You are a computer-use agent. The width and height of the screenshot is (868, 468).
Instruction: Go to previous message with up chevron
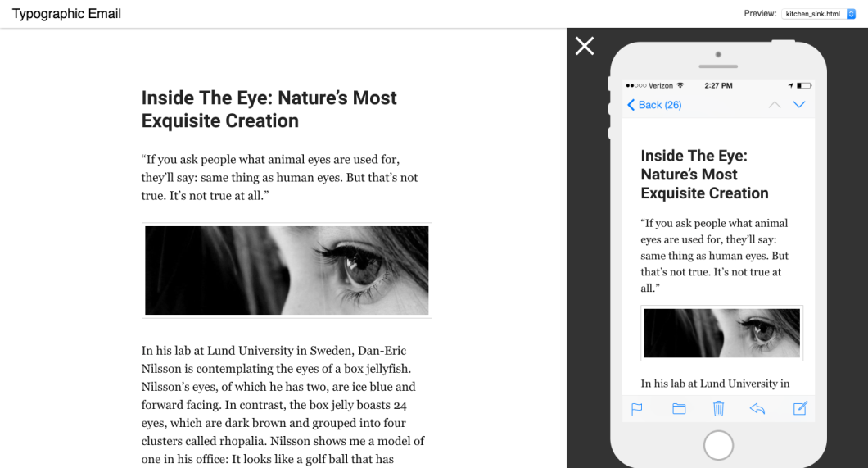(x=775, y=105)
